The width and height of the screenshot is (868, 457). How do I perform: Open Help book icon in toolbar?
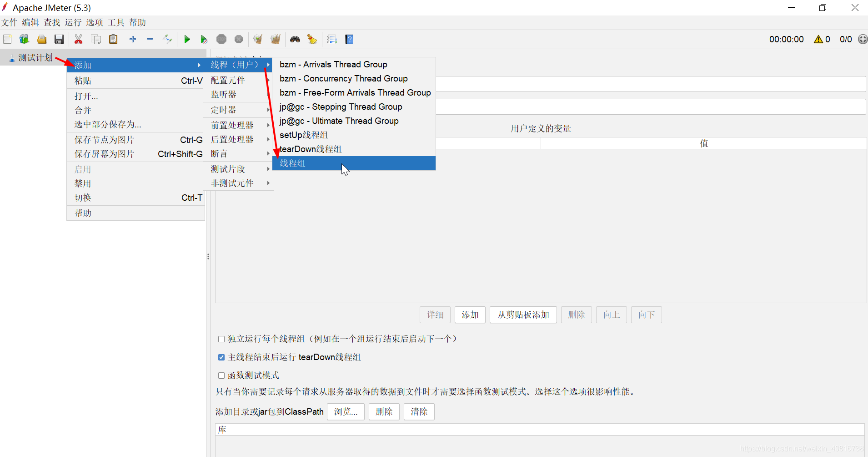[349, 39]
